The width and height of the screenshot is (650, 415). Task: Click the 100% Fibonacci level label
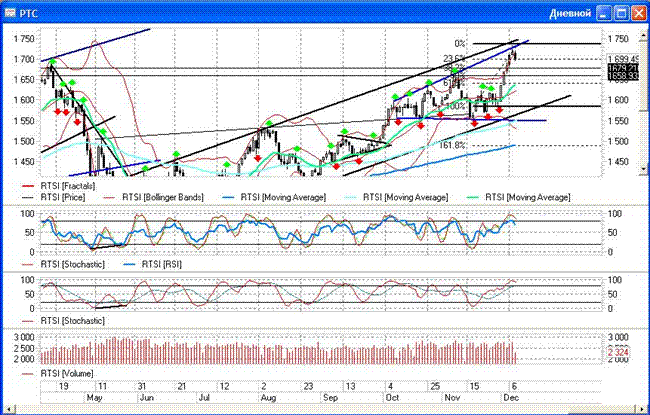point(456,106)
